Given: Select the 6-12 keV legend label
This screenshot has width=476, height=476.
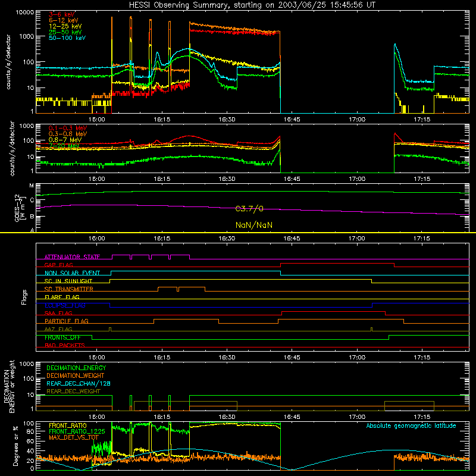Looking at the screenshot, I should [x=64, y=20].
